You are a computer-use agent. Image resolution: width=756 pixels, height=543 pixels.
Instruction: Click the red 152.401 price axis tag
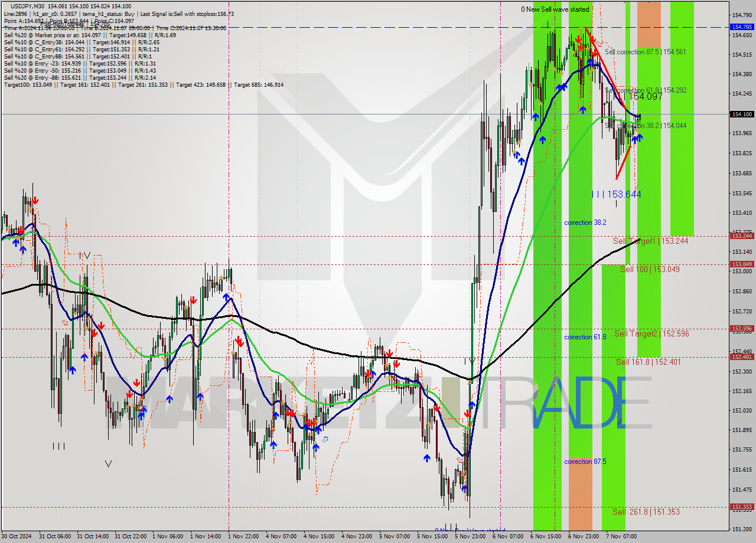coord(742,356)
